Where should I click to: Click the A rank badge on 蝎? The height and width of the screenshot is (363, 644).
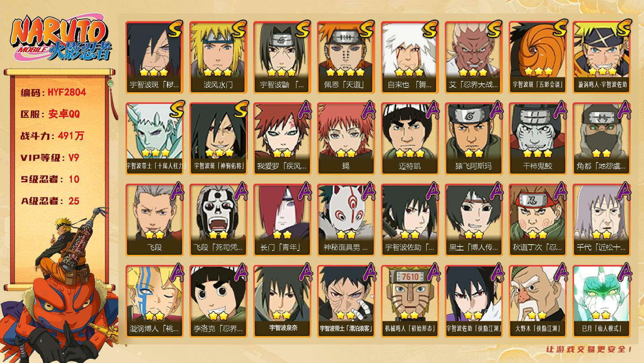(x=368, y=110)
